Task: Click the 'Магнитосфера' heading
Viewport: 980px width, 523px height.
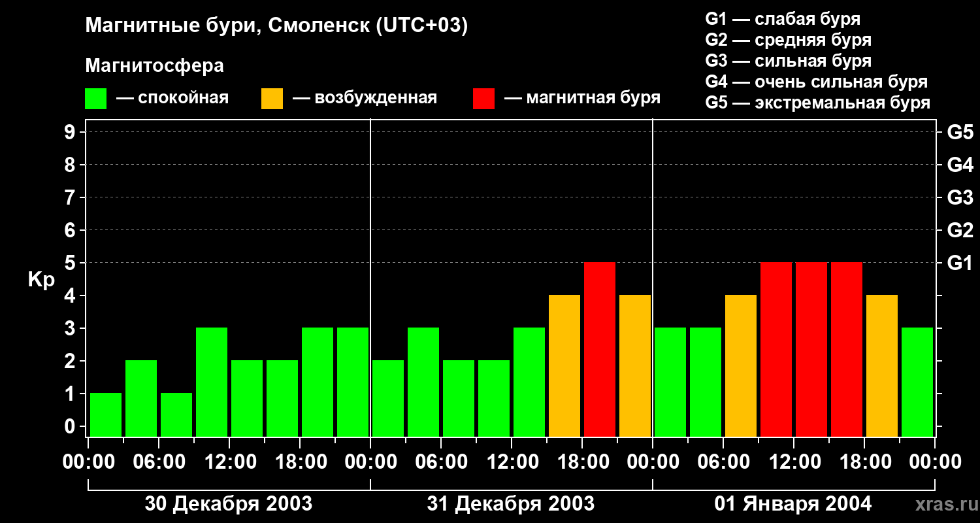Action: (155, 66)
